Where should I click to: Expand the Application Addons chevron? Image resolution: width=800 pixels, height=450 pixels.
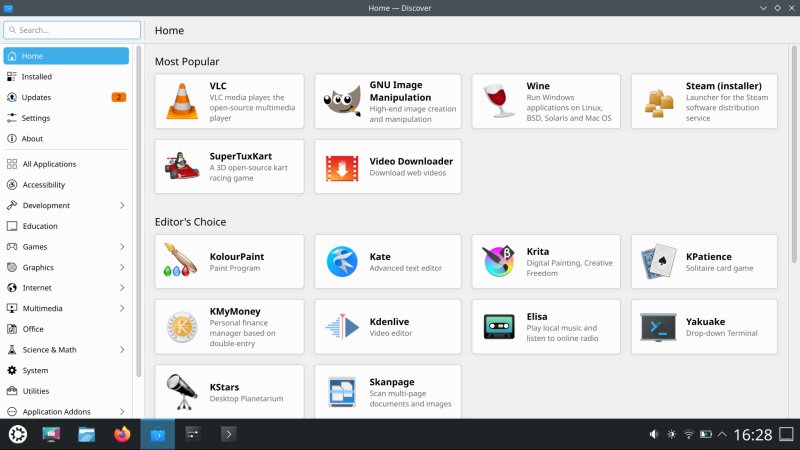pos(122,411)
